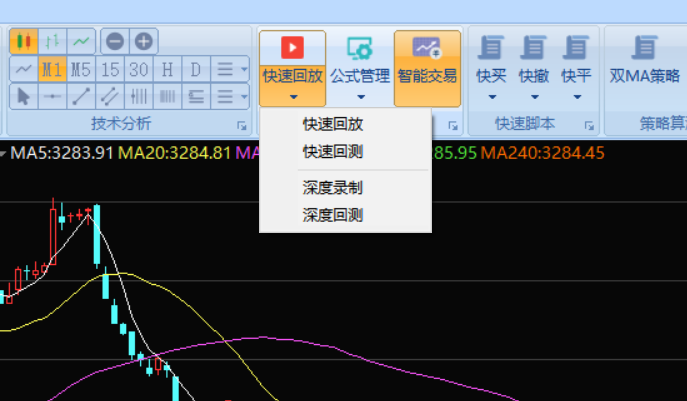Viewport: 687px width, 401px height.
Task: Open group launcher right of 智能交易
Action: (453, 126)
